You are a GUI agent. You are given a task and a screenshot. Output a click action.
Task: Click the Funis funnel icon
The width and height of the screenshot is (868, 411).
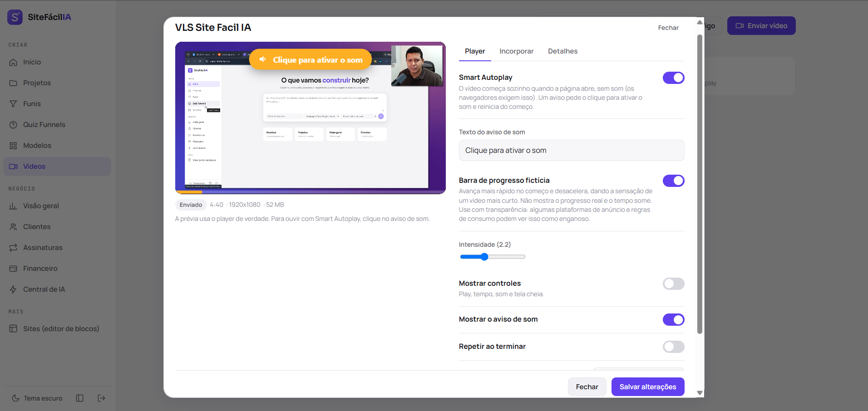(x=14, y=104)
